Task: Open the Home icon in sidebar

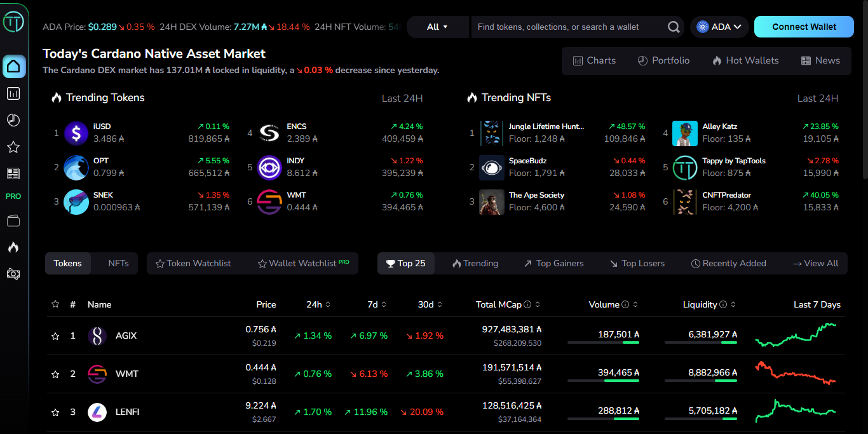Action: [x=14, y=67]
